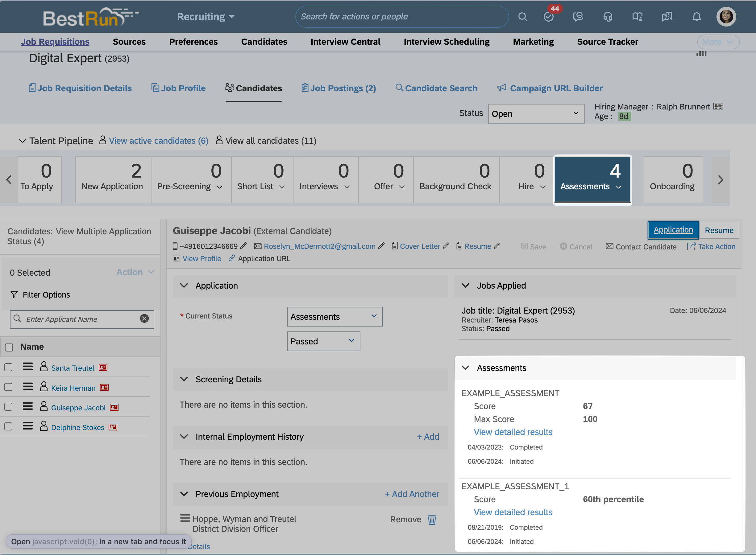The width and height of the screenshot is (756, 555).
Task: Click Take Action link
Action: [x=711, y=247]
